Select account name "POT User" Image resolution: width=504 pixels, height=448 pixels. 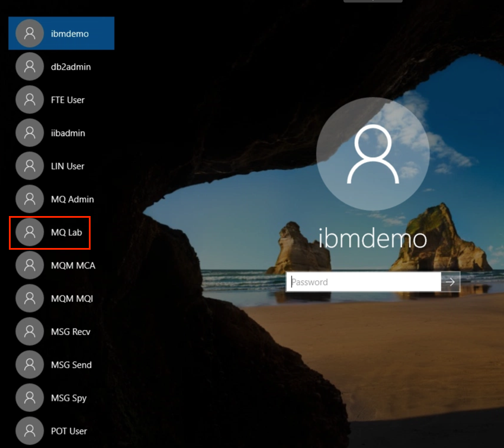click(69, 431)
